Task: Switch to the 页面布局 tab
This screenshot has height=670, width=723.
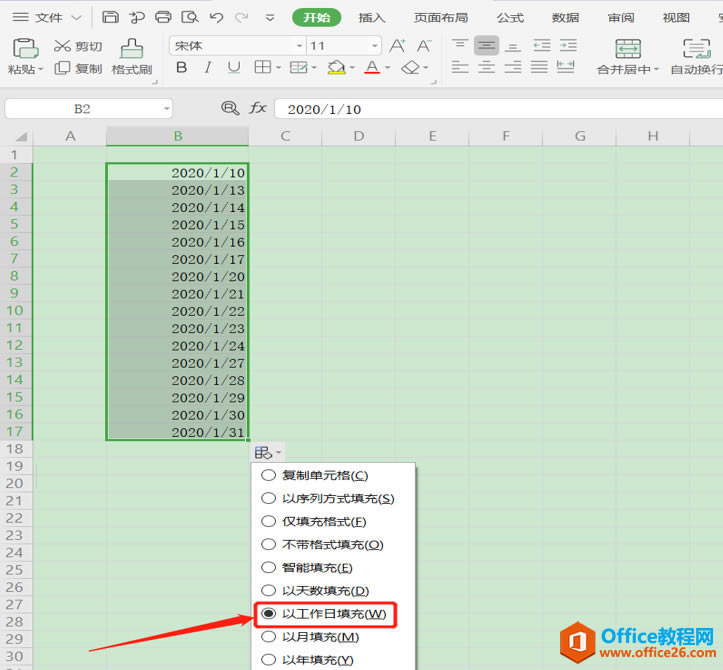Action: (441, 18)
